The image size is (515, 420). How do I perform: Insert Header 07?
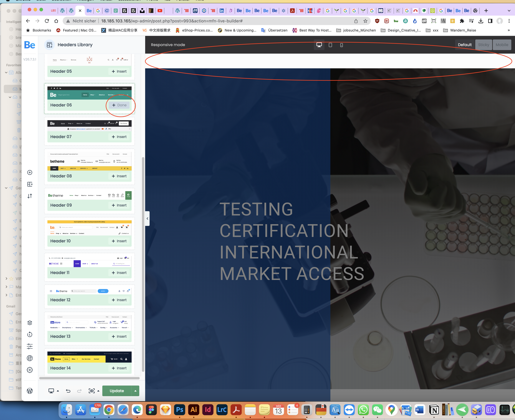[119, 137]
